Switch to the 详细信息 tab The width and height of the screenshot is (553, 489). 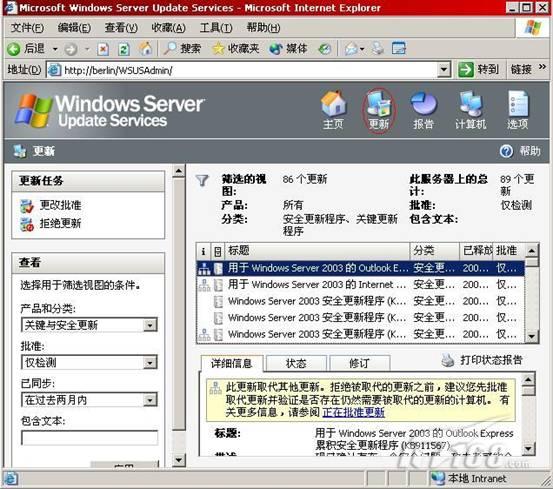pyautogui.click(x=231, y=363)
